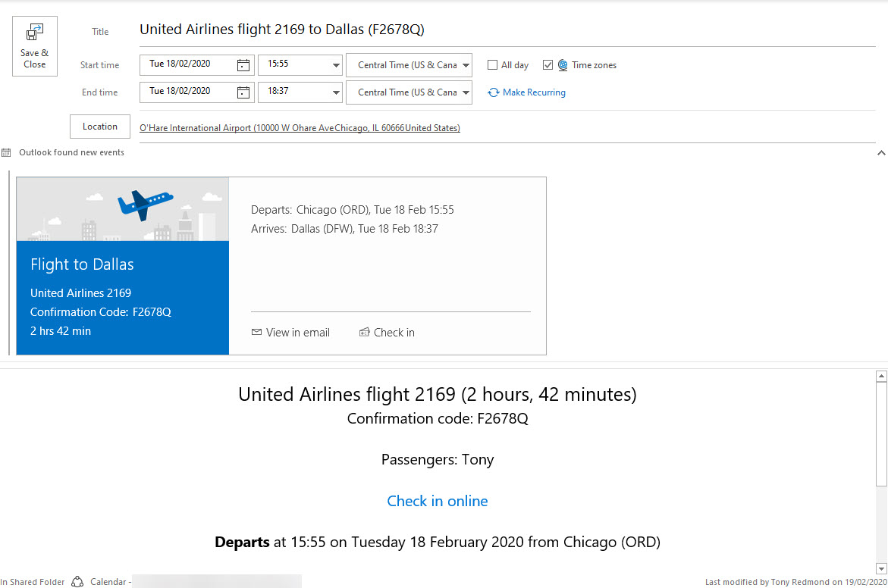The width and height of the screenshot is (888, 588).
Task: Open the end date calendar picker
Action: coord(243,92)
